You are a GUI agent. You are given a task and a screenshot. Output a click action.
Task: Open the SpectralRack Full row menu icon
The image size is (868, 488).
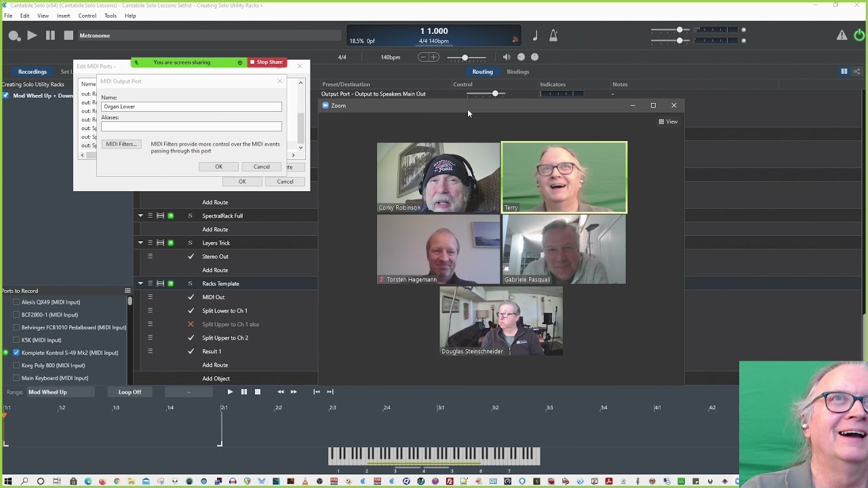point(150,216)
